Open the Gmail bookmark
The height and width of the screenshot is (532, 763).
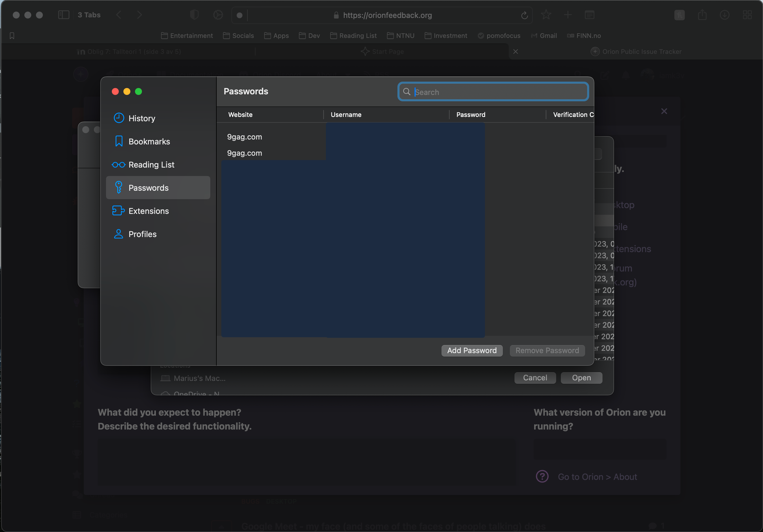[x=544, y=36]
